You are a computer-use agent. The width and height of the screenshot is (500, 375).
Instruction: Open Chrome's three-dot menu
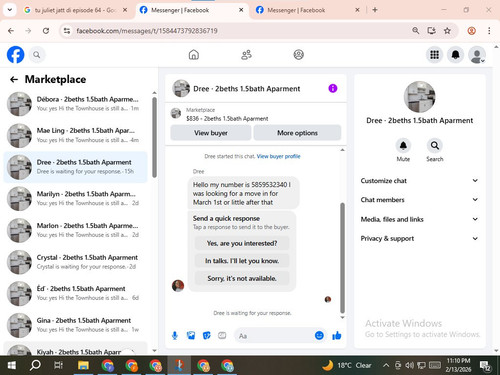pyautogui.click(x=489, y=31)
